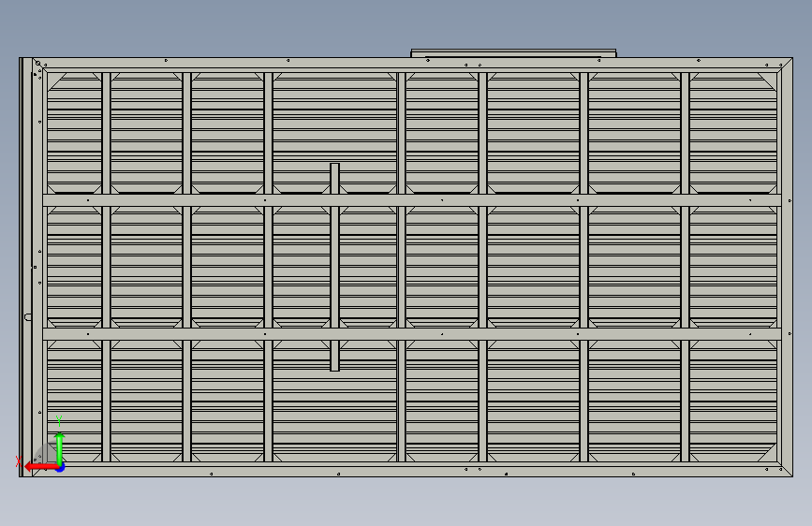
Task: Click the red X axis arrow of the triad
Action: (40, 467)
